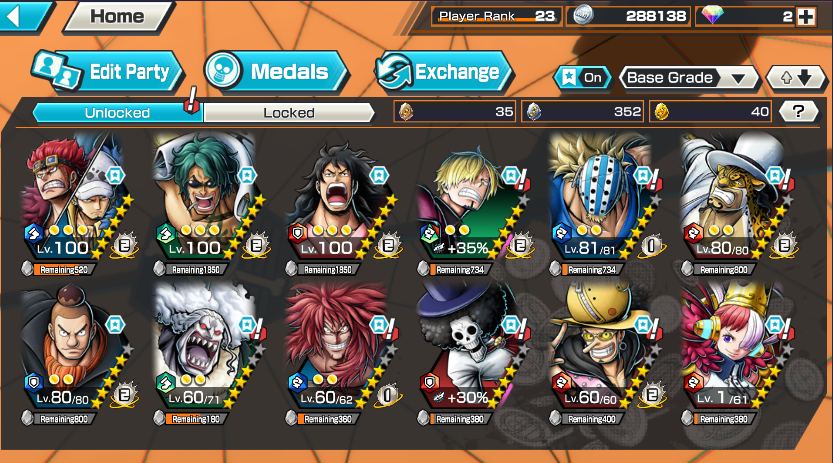Go to Home

click(x=117, y=16)
